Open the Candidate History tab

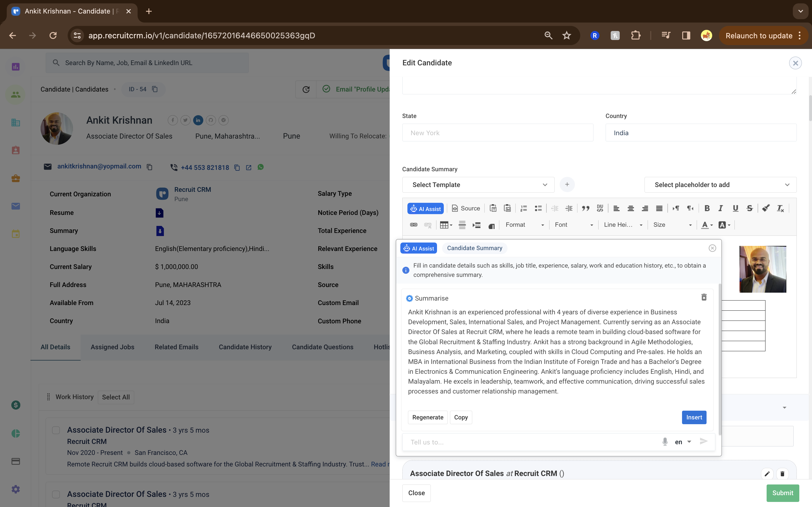coord(245,347)
